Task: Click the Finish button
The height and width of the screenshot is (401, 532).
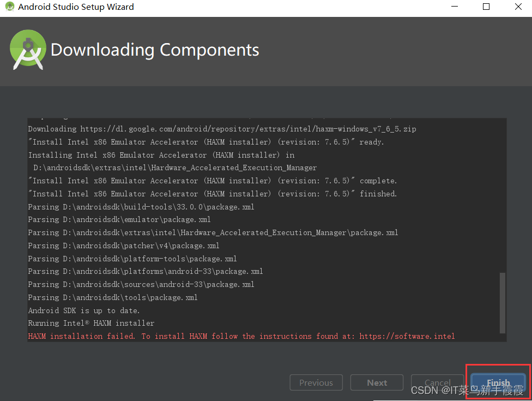Action: tap(498, 382)
